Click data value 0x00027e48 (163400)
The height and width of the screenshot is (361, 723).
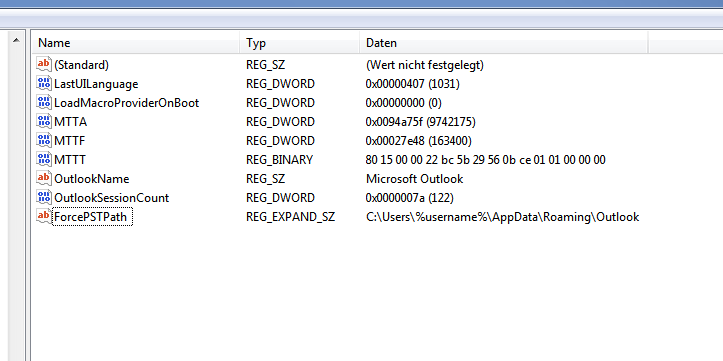pos(419,141)
